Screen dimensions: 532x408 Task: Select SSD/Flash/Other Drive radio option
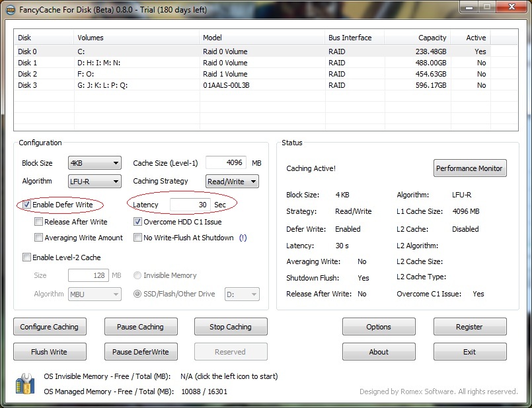137,294
